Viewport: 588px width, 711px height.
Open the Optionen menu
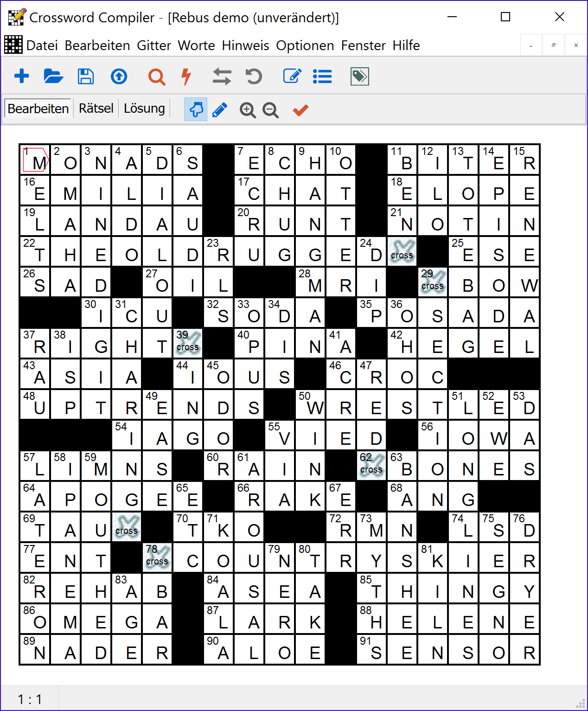point(305,45)
